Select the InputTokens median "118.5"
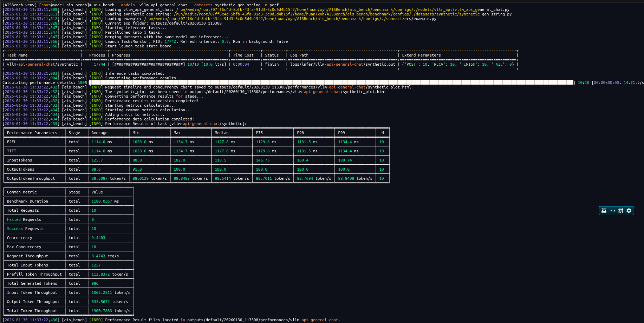 [x=221, y=160]
